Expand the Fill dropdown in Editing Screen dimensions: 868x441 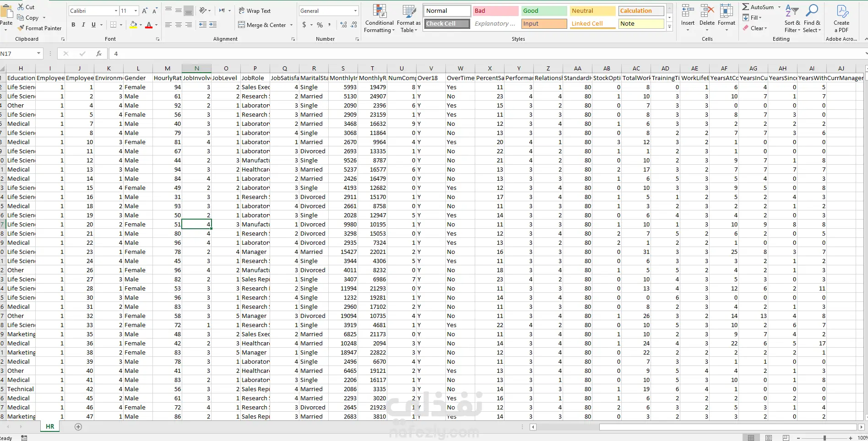759,18
